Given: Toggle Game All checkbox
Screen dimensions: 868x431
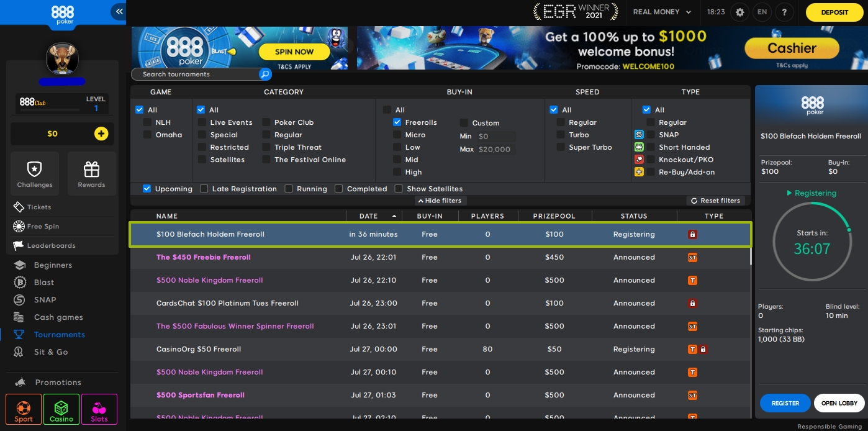Looking at the screenshot, I should click(x=139, y=110).
